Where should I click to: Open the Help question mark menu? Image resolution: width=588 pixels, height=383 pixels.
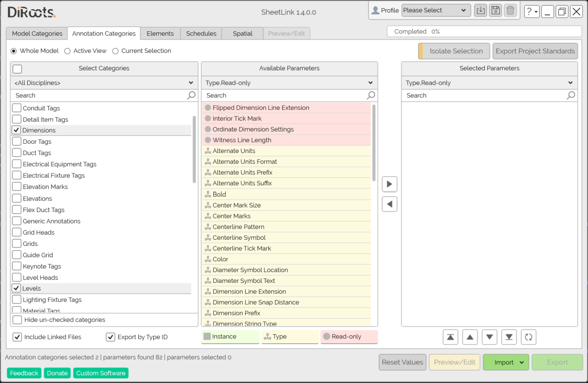click(531, 11)
